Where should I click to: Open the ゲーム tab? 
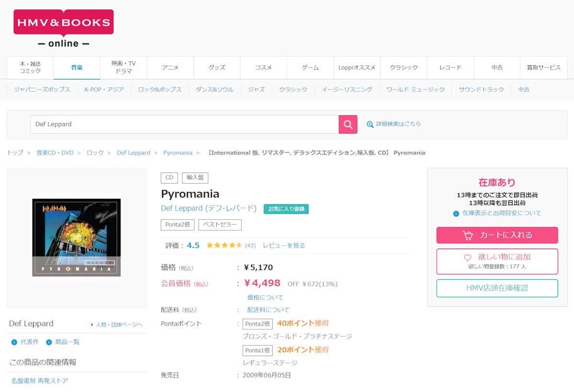[x=310, y=67]
